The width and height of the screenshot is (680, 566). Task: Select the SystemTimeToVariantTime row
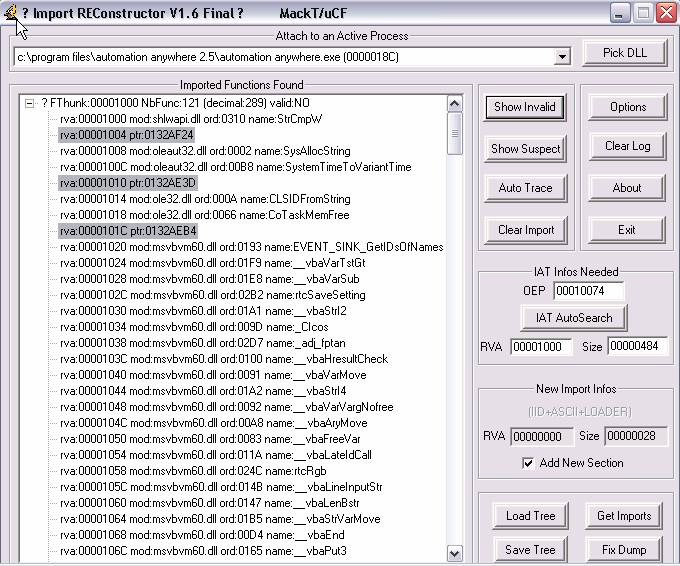click(x=235, y=167)
